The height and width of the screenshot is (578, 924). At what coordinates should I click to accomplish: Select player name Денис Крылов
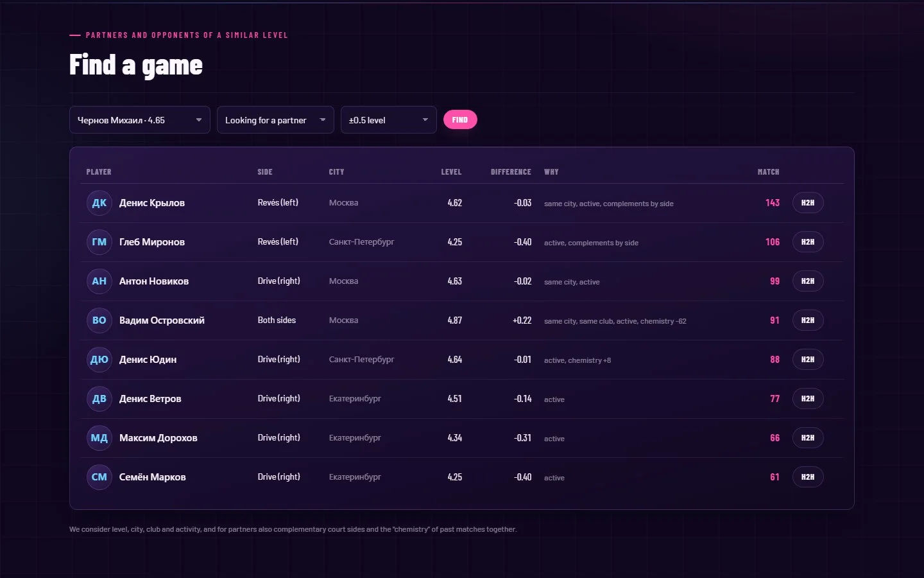(152, 203)
